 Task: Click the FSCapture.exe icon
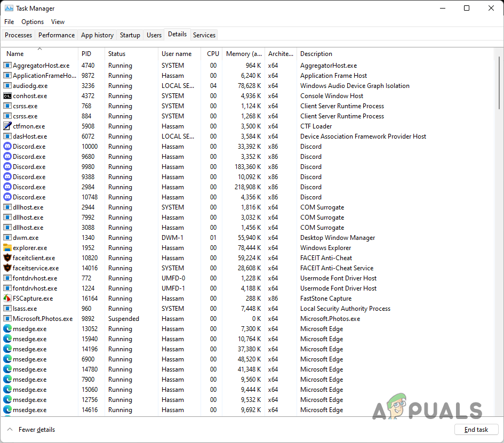[7, 298]
